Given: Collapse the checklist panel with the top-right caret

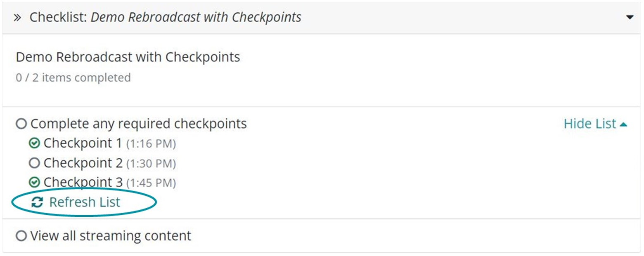Looking at the screenshot, I should tap(630, 17).
